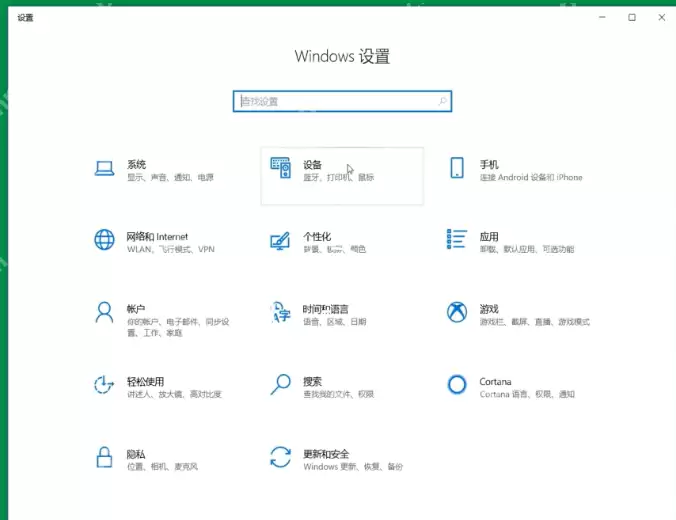The image size is (676, 520).
Task: Minimize the 设置 window
Action: click(602, 17)
